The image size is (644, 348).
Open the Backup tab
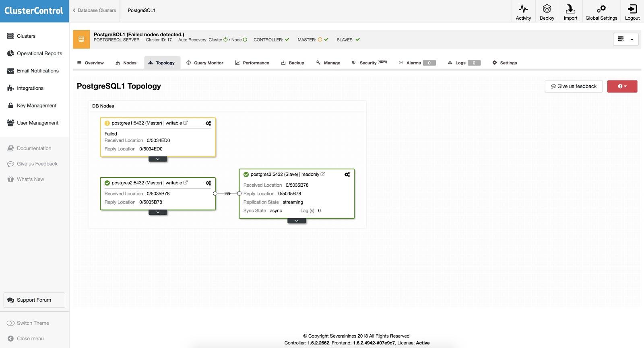point(293,63)
